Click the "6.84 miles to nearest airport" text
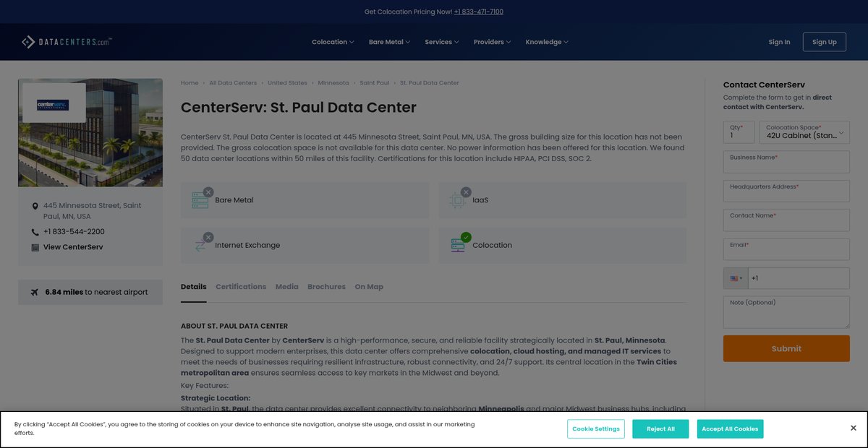This screenshot has height=448, width=868. click(x=96, y=292)
